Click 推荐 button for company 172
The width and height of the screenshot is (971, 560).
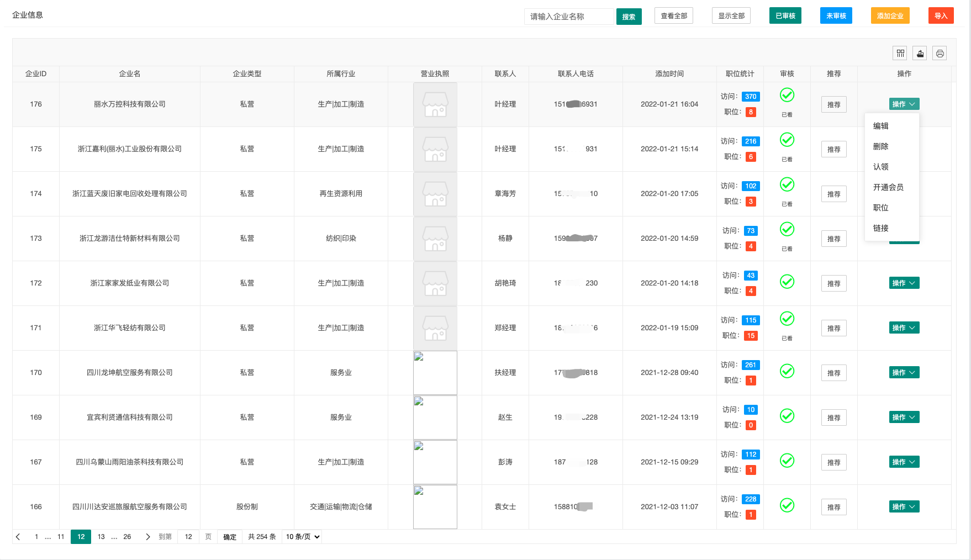coord(834,283)
